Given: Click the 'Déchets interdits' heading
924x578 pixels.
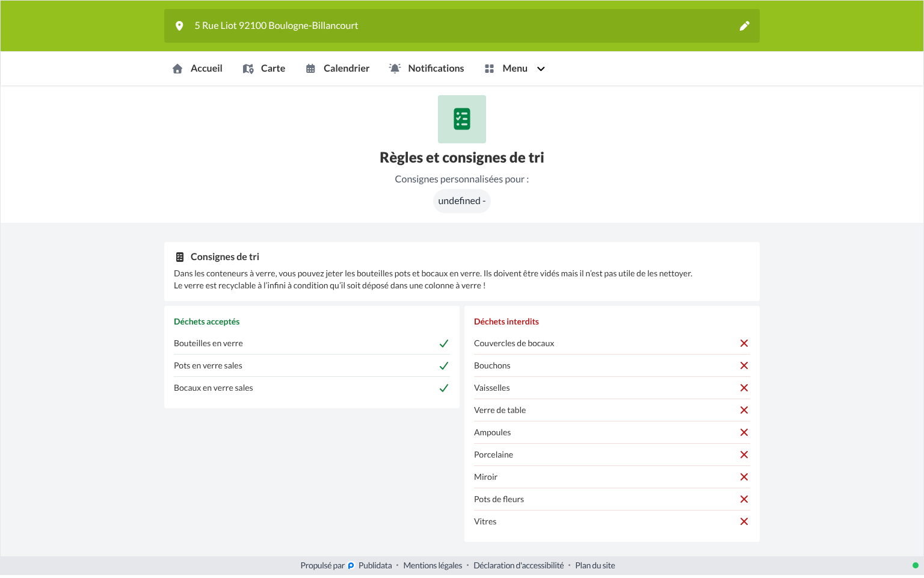Looking at the screenshot, I should click(x=507, y=322).
